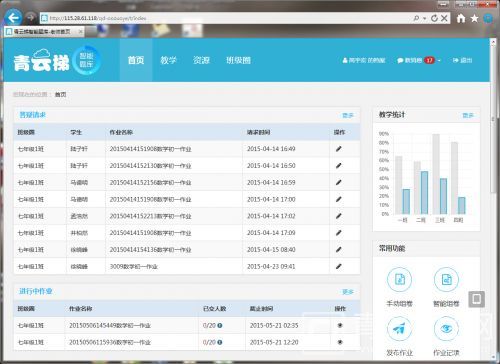The image size is (500, 364).
Task: Click the edit pencil for the 2015-04-14 16:49 request
Action: (339, 149)
